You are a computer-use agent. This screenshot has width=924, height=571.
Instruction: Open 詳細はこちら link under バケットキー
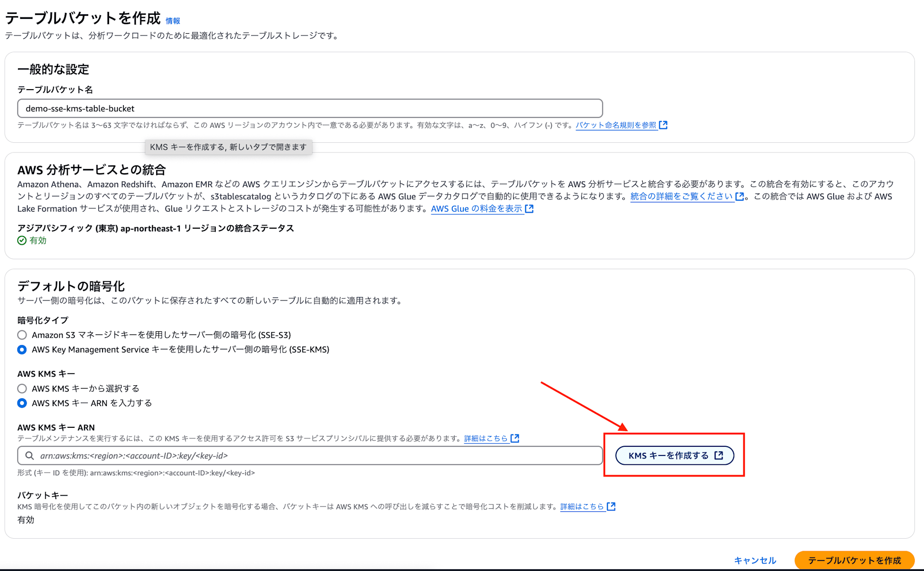pos(582,507)
